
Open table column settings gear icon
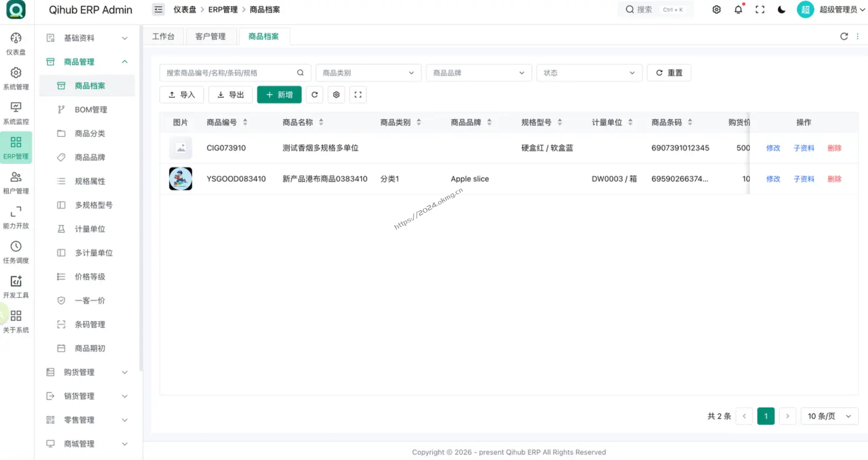(336, 95)
